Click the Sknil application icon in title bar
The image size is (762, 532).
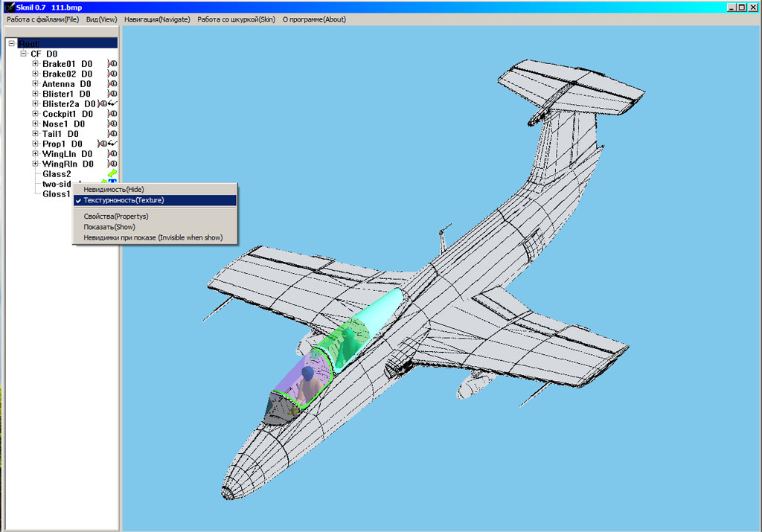pyautogui.click(x=9, y=7)
